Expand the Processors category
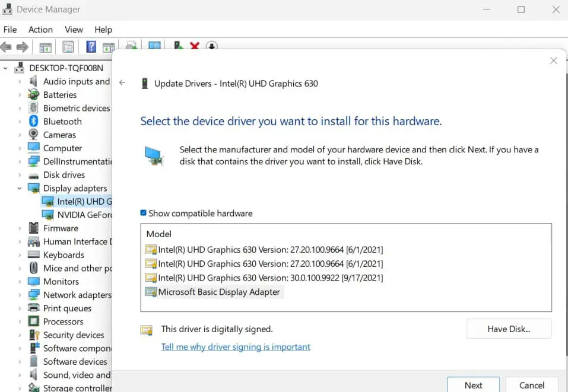568x392 pixels. pyautogui.click(x=20, y=322)
